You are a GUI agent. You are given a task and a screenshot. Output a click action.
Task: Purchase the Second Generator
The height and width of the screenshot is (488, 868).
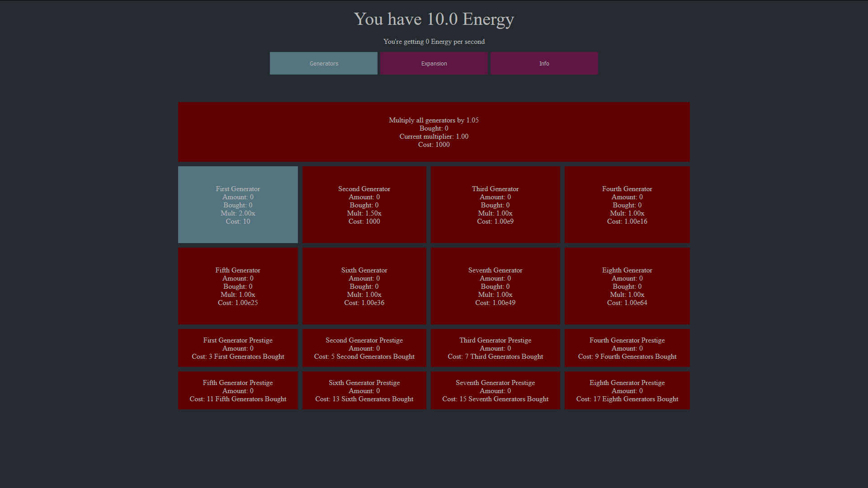[364, 205]
